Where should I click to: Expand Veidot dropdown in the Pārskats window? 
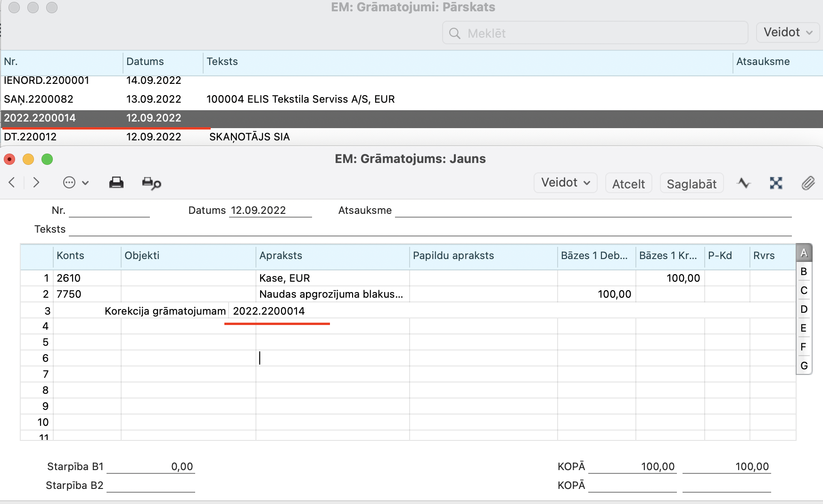788,33
